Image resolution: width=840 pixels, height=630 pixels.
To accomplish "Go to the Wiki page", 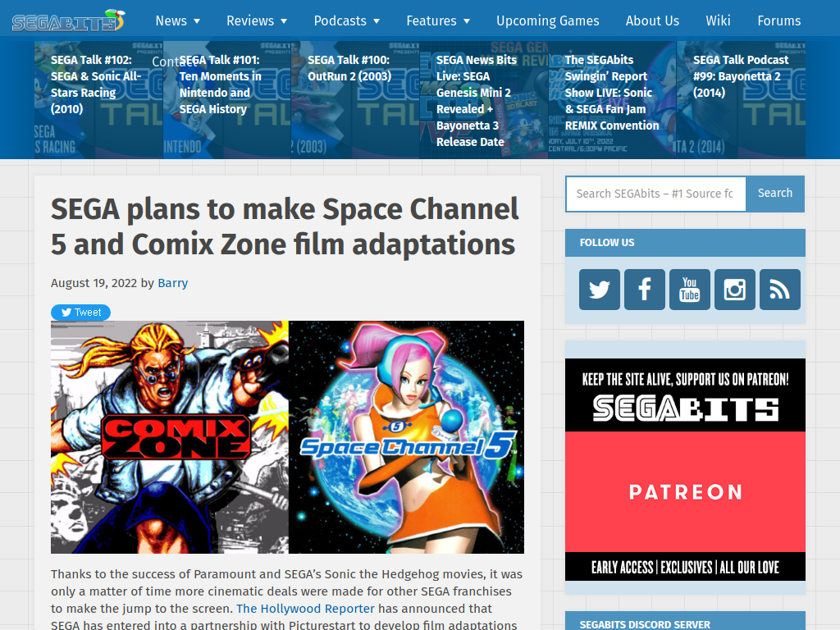I will [x=718, y=21].
